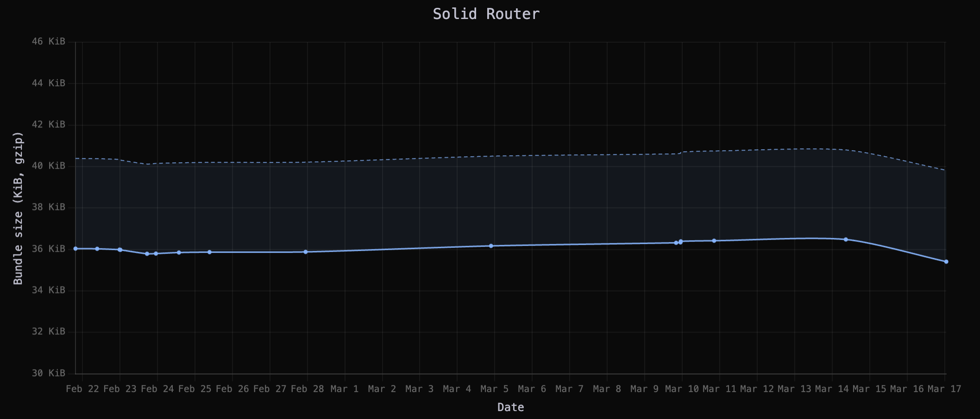Viewport: 980px width, 419px height.
Task: Click the data point on the Feb 23 gridline
Action: click(120, 250)
